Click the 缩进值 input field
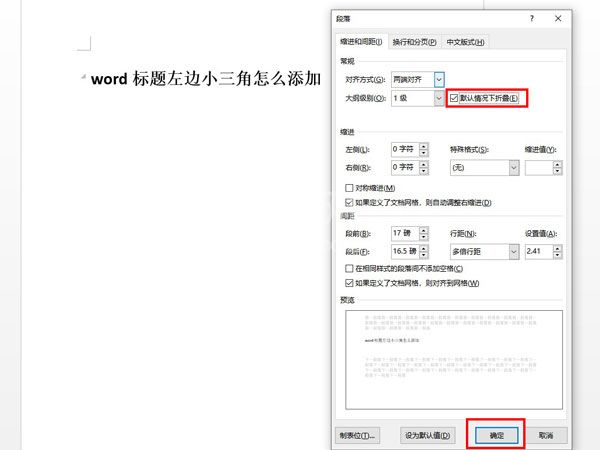Image resolution: width=600 pixels, height=450 pixels. coord(539,168)
